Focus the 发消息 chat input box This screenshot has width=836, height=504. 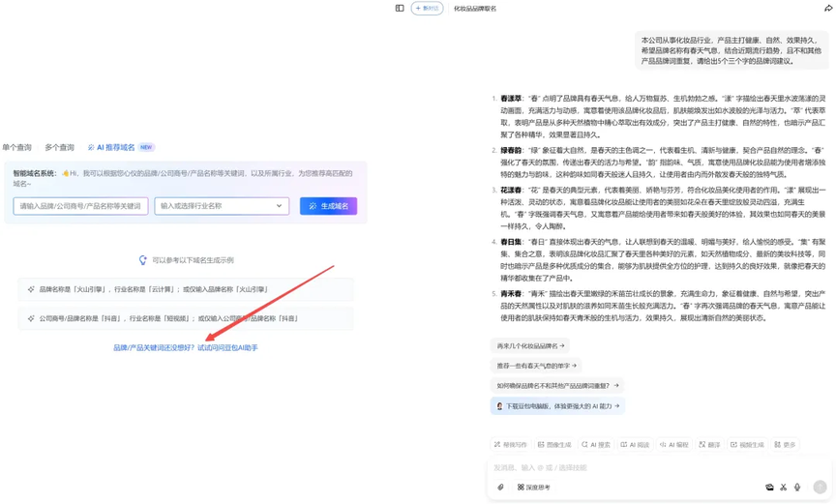tap(660, 467)
